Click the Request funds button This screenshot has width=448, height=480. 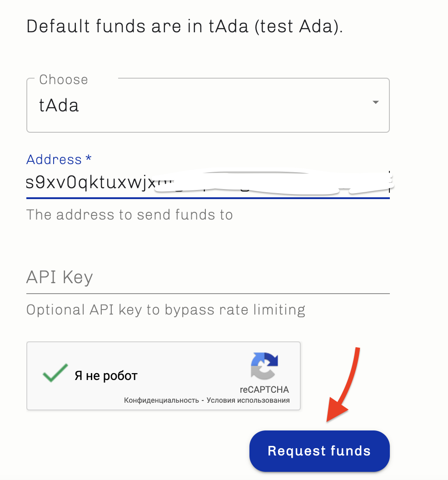coord(319,451)
